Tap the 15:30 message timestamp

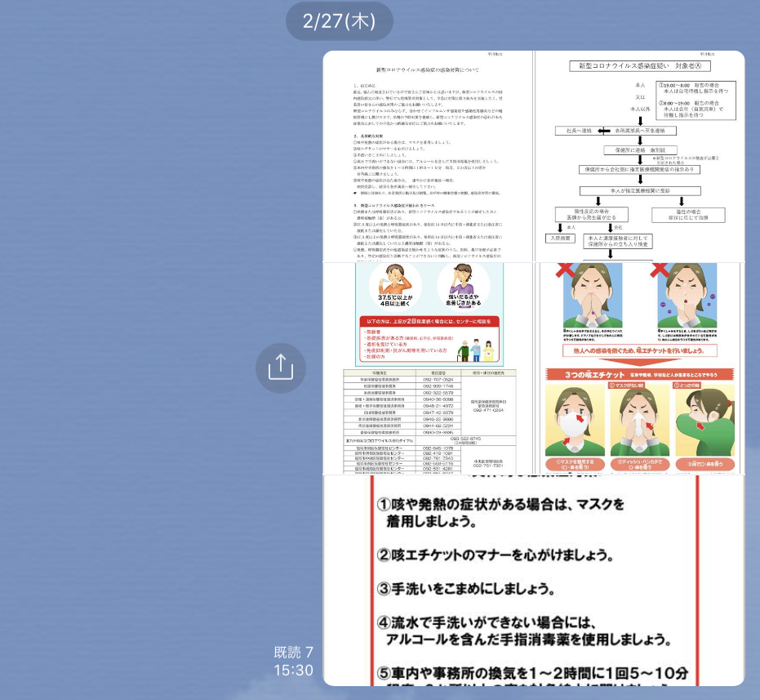[x=293, y=670]
